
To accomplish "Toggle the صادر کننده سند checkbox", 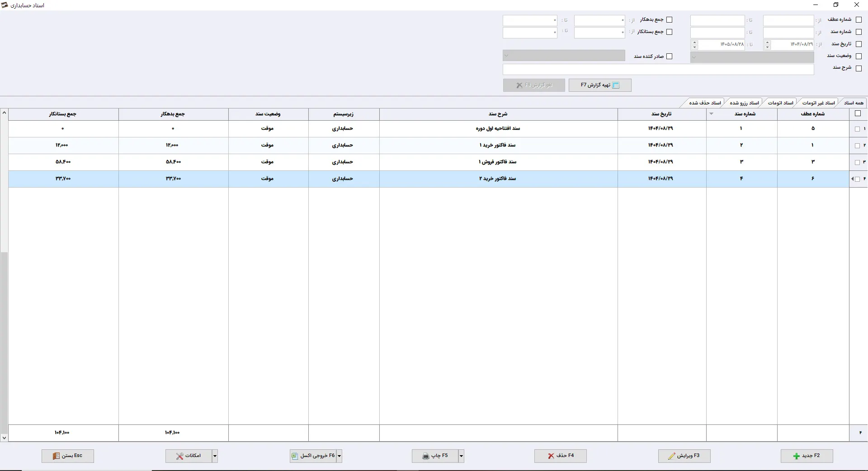I will [670, 56].
